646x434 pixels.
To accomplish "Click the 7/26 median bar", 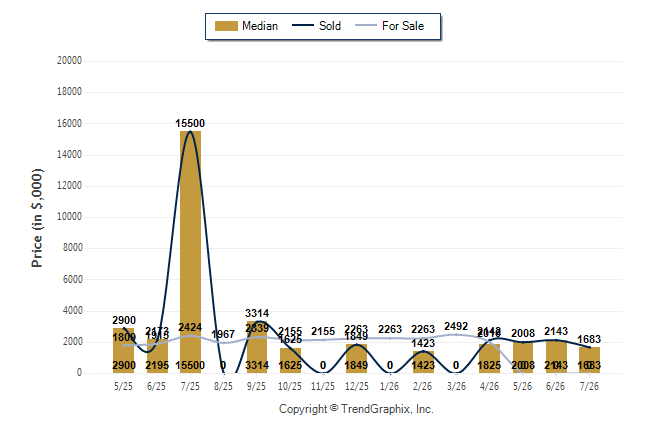I will coord(590,360).
